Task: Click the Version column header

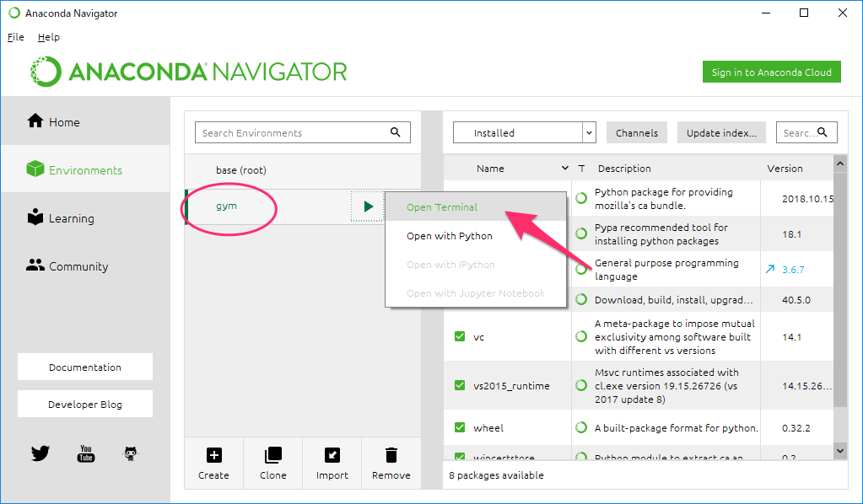Action: click(x=785, y=169)
